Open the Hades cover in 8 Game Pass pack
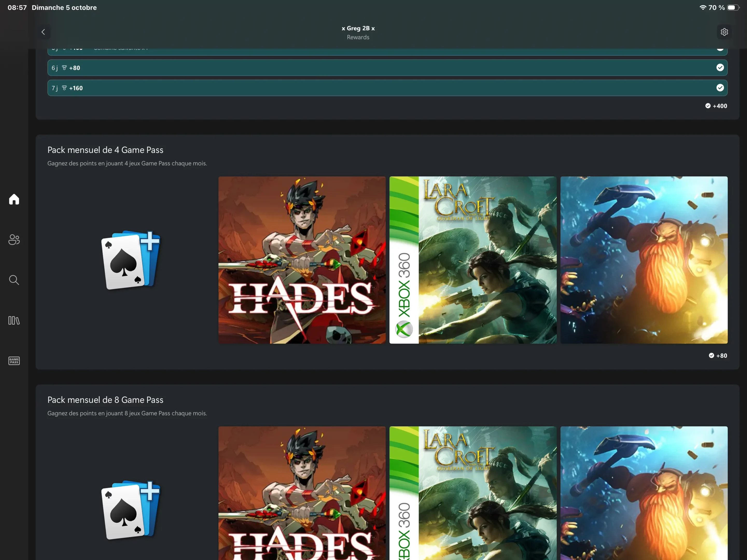The height and width of the screenshot is (560, 747). coord(302,493)
